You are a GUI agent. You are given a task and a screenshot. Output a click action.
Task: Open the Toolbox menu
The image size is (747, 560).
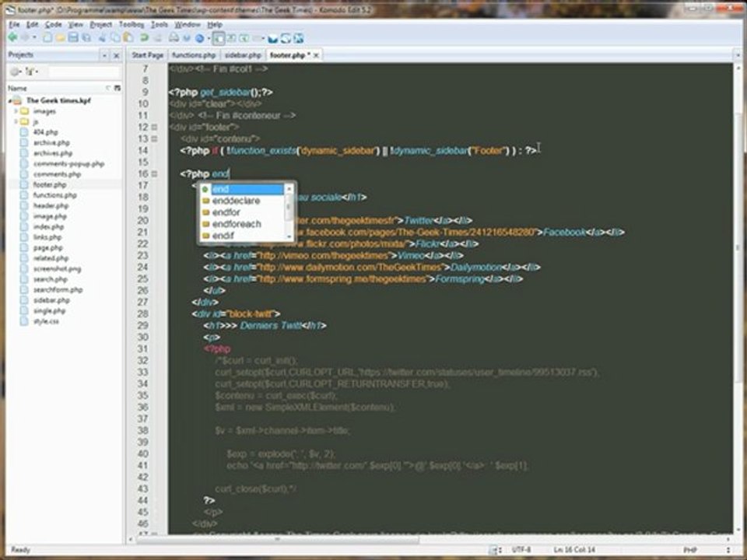pyautogui.click(x=132, y=24)
